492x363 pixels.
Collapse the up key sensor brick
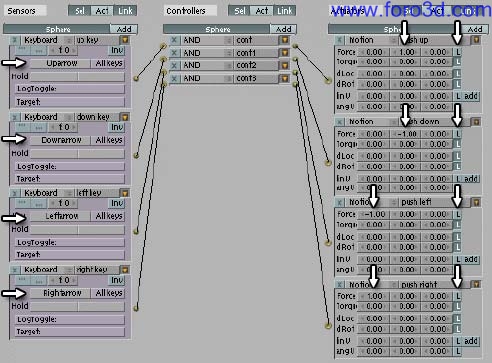click(x=125, y=40)
